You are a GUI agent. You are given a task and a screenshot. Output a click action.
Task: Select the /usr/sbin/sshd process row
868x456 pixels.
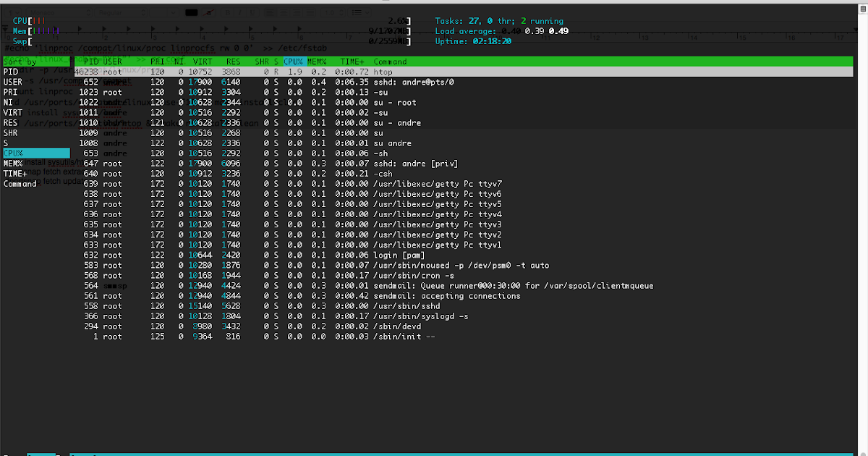(x=463, y=305)
